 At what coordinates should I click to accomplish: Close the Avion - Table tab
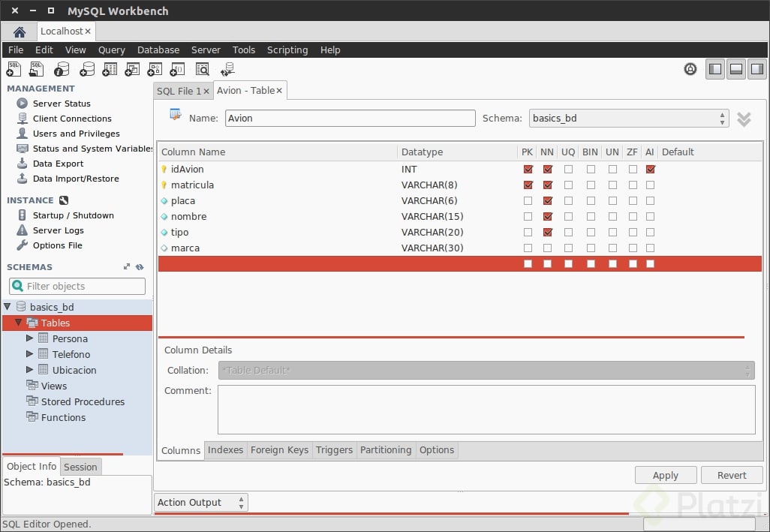coord(279,90)
